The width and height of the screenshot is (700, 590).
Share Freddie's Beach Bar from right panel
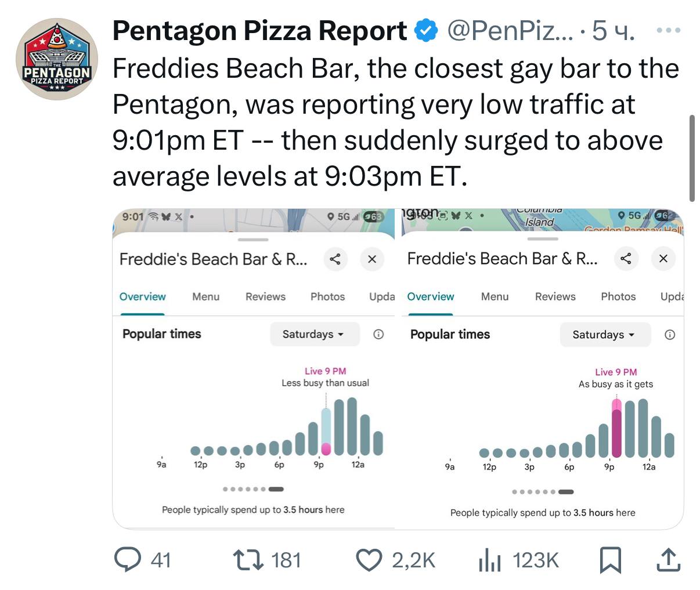[626, 258]
